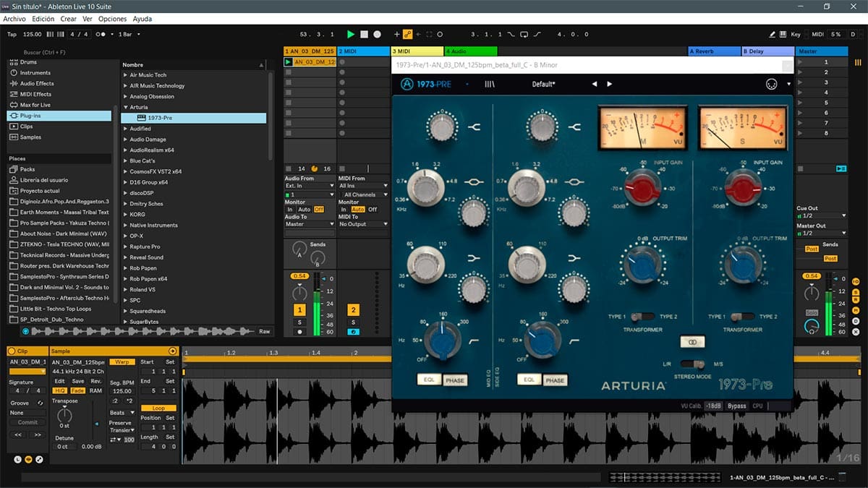
Task: Arm the Arrangement Record button
Action: click(377, 34)
